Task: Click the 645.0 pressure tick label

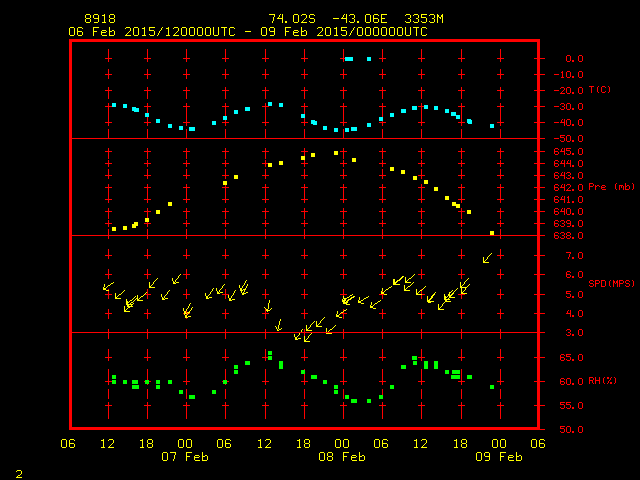Action: [x=569, y=151]
